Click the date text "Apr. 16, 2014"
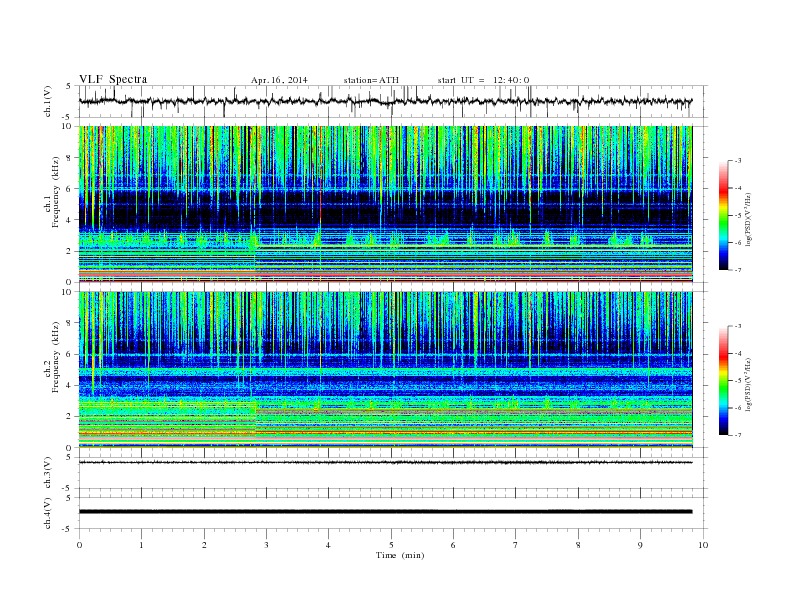Viewport: 792px width, 612px height. pos(279,80)
